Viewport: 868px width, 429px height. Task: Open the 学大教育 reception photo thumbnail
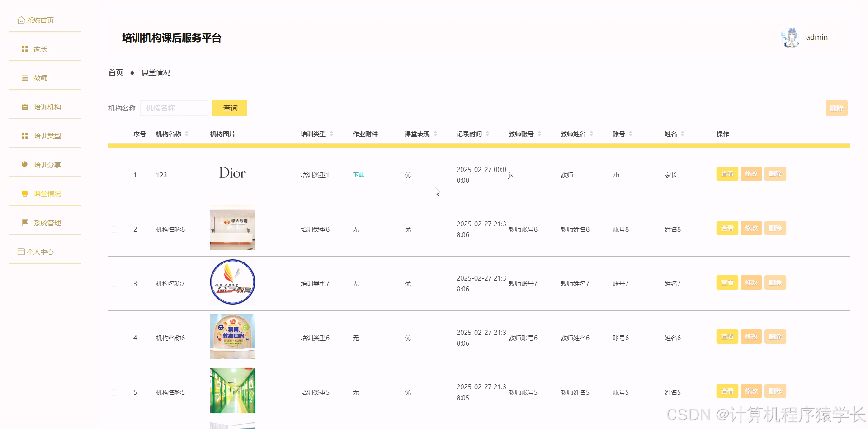(233, 228)
